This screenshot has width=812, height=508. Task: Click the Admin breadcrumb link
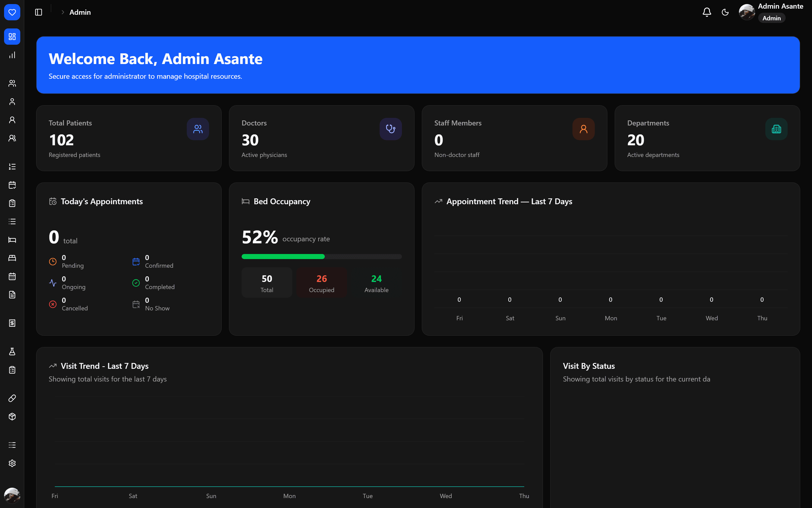tap(80, 12)
